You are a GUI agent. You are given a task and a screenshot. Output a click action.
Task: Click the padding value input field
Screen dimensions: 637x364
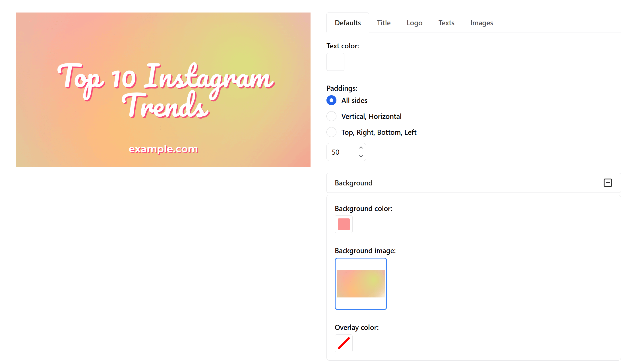click(x=342, y=152)
